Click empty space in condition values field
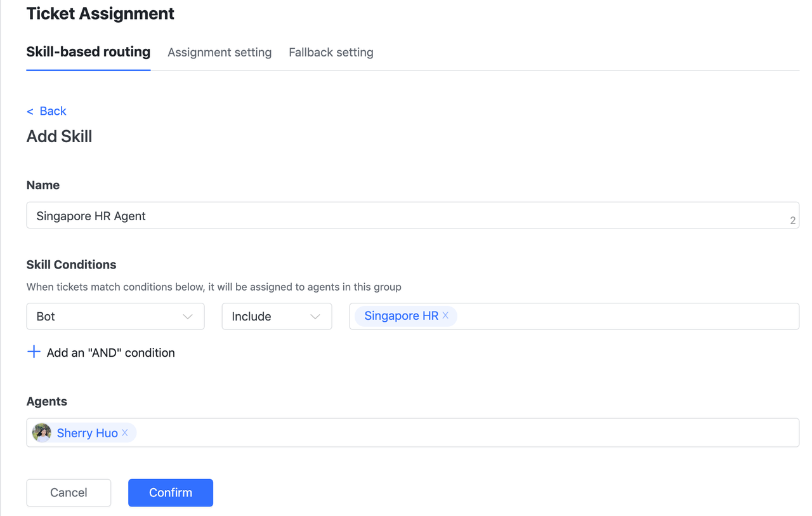This screenshot has width=812, height=516. click(x=622, y=317)
